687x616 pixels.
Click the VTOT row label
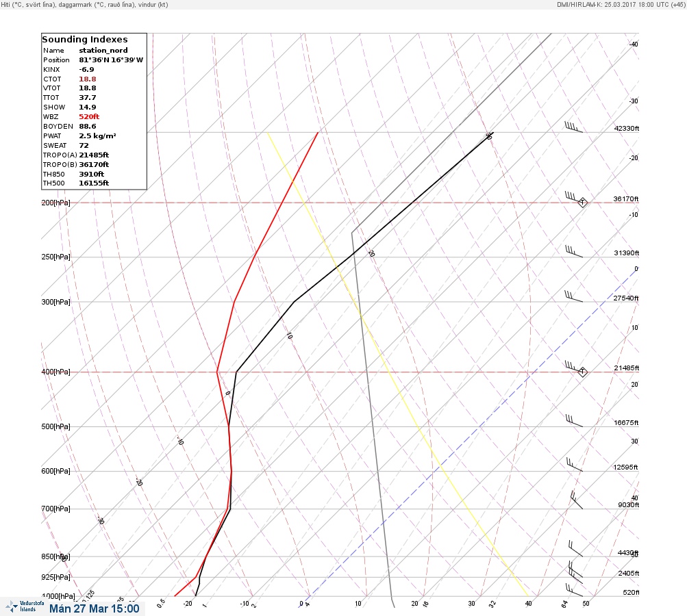[51, 88]
